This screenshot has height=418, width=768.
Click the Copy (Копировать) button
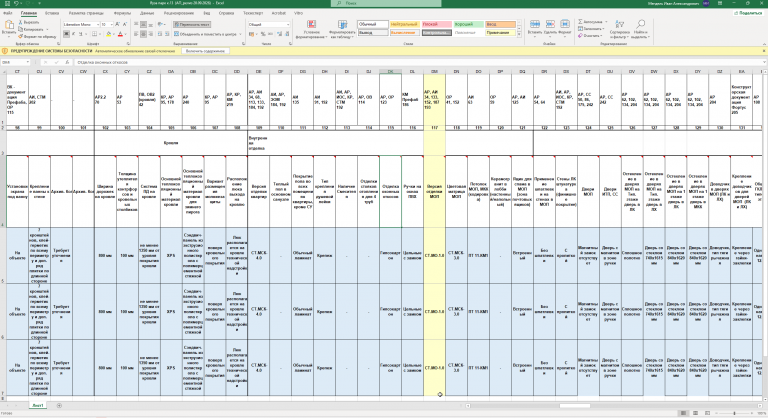(x=32, y=29)
